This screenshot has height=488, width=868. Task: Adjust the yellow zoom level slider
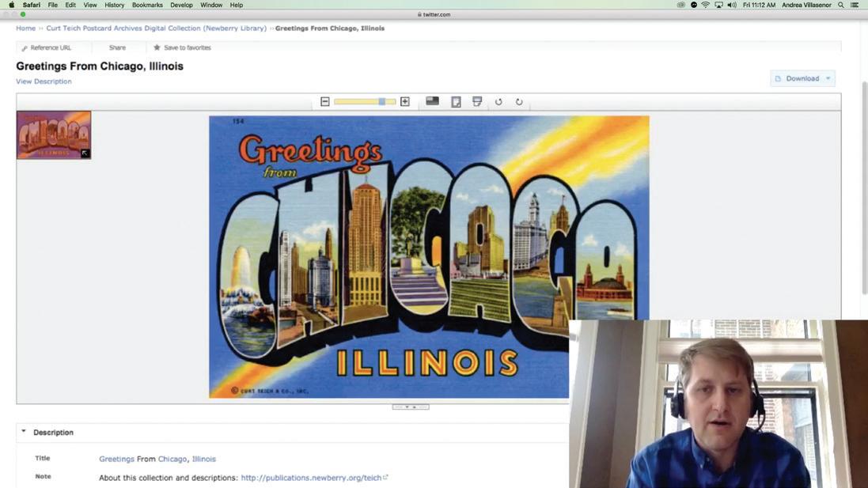click(365, 102)
